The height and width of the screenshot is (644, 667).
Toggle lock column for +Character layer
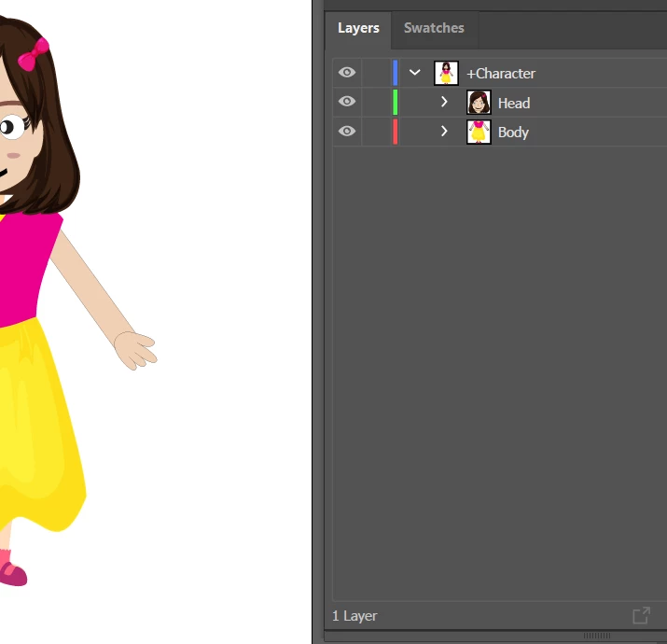(377, 73)
